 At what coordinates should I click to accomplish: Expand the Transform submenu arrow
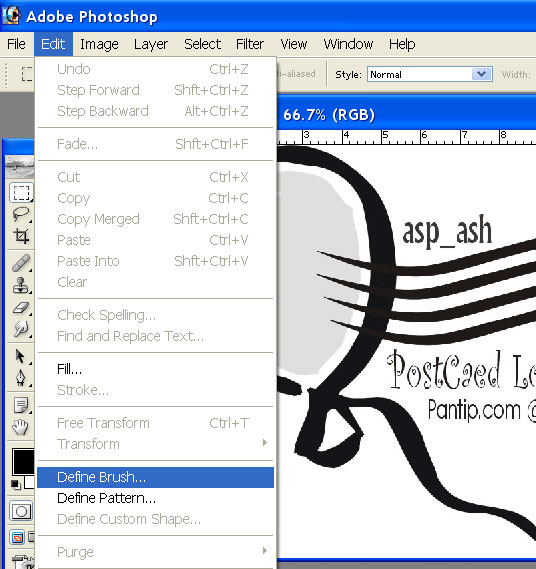point(265,442)
